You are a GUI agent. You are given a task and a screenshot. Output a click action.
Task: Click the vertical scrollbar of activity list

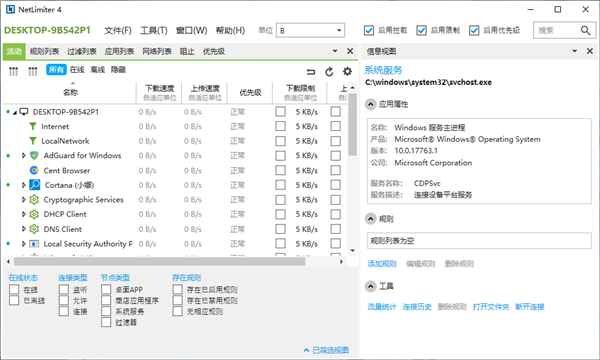[x=352, y=124]
